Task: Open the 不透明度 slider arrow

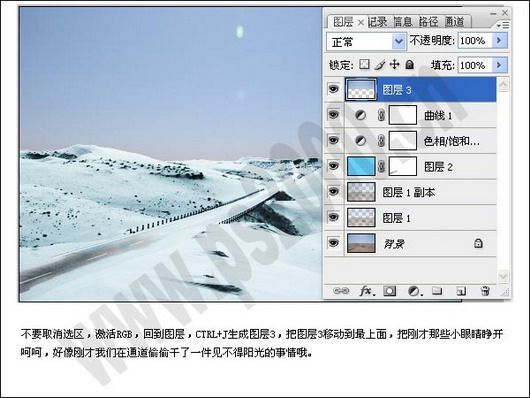Action: click(x=499, y=41)
